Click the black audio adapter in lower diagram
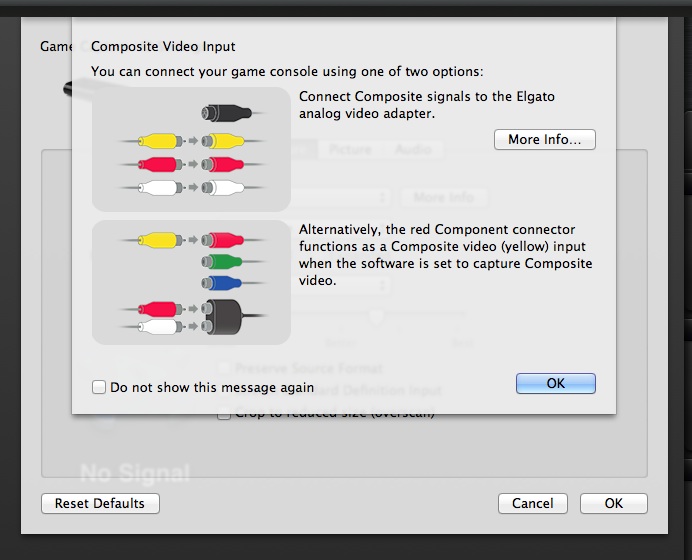The width and height of the screenshot is (692, 560). tap(222, 316)
